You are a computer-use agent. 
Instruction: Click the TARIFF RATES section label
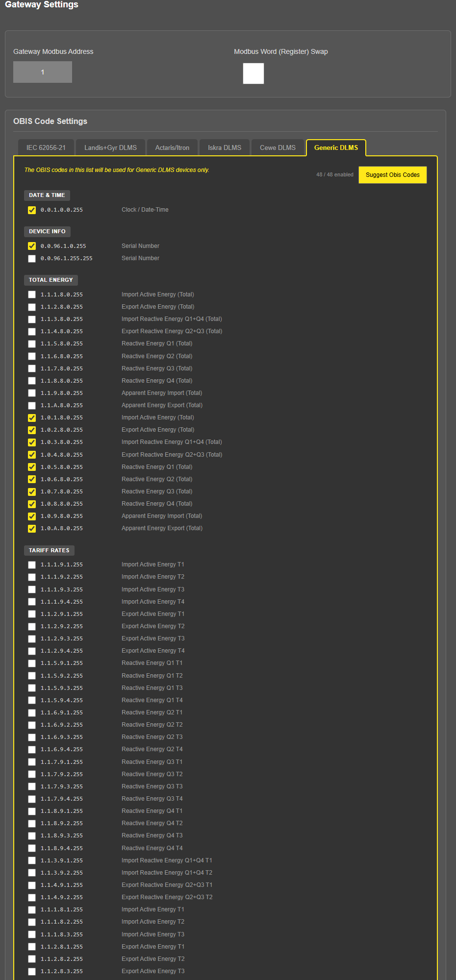coord(49,550)
